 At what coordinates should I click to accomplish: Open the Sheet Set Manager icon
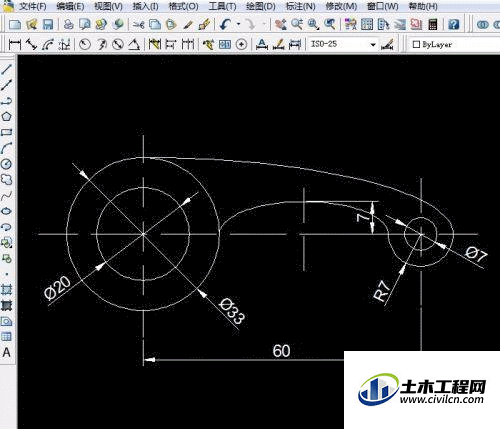[400, 24]
